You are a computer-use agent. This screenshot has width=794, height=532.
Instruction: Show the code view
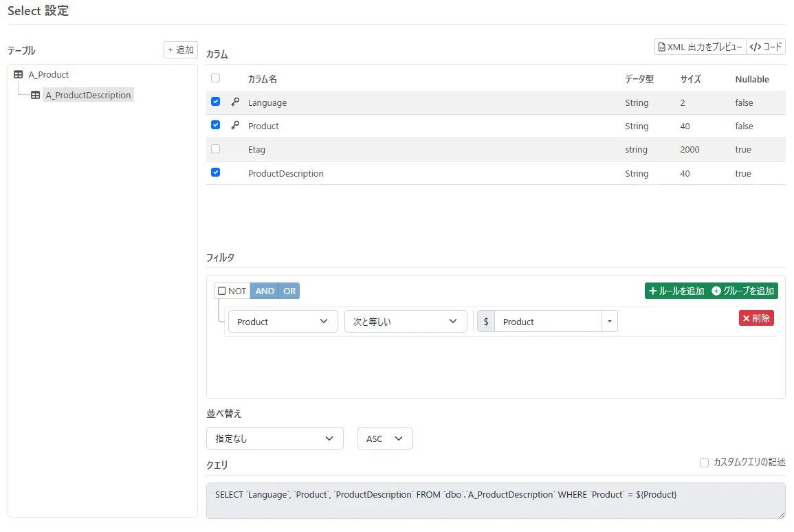(766, 47)
